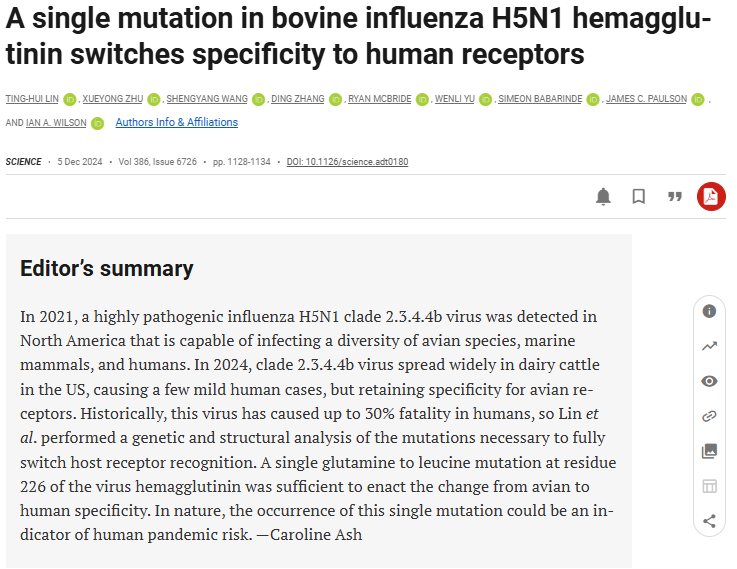The width and height of the screenshot is (737, 569).
Task: Click Shengyang Wang author name
Action: [207, 99]
